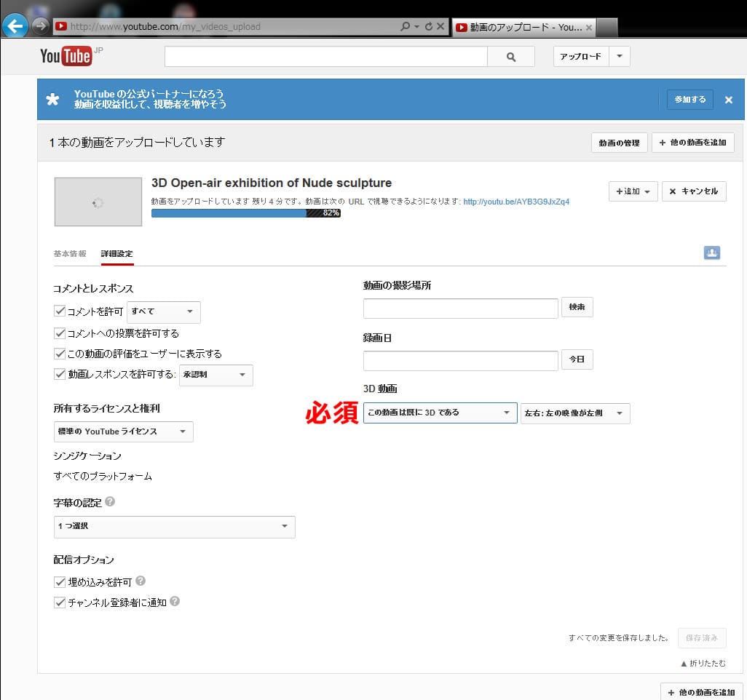Dismiss the blue partner banner
Viewport: 747px width, 700px height.
tap(728, 100)
